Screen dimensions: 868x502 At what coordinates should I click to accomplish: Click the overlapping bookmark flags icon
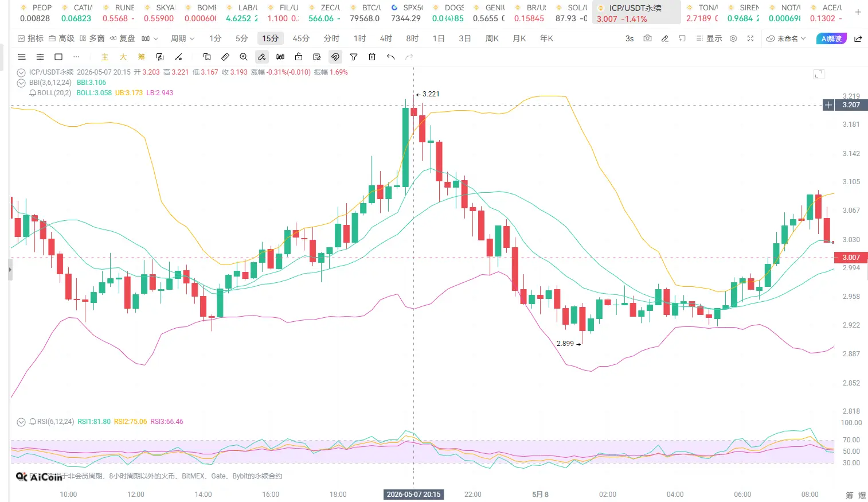(x=207, y=57)
